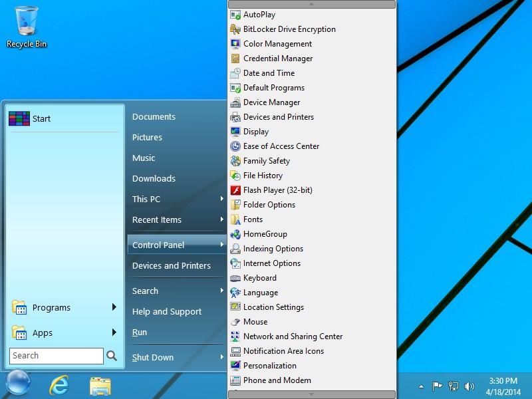Open the Recycle Bin on the desktop

tap(26, 23)
